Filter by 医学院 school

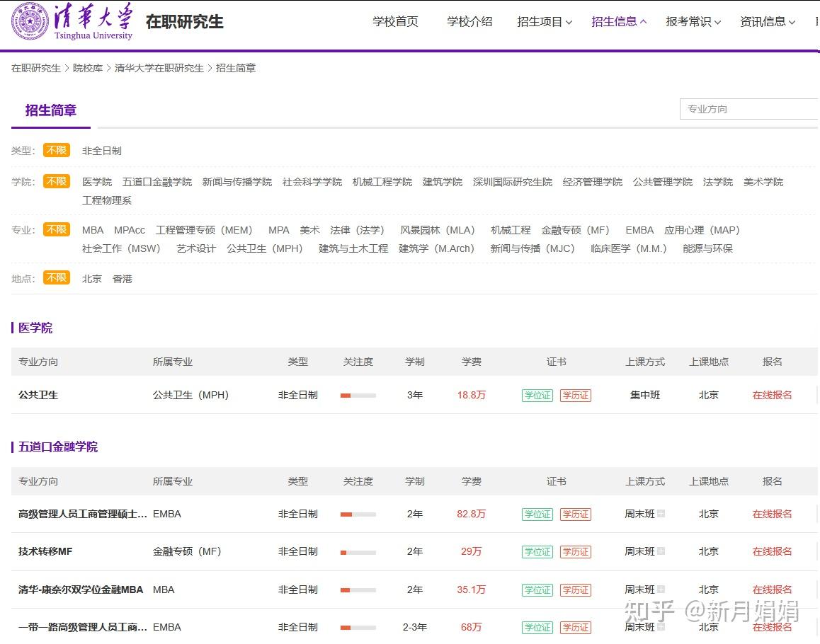pyautogui.click(x=97, y=182)
